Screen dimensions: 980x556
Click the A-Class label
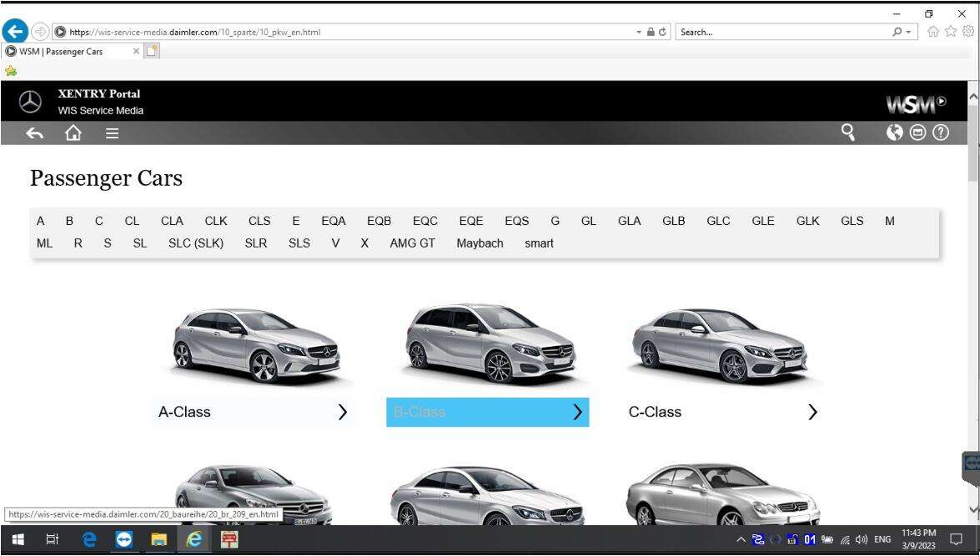click(184, 412)
